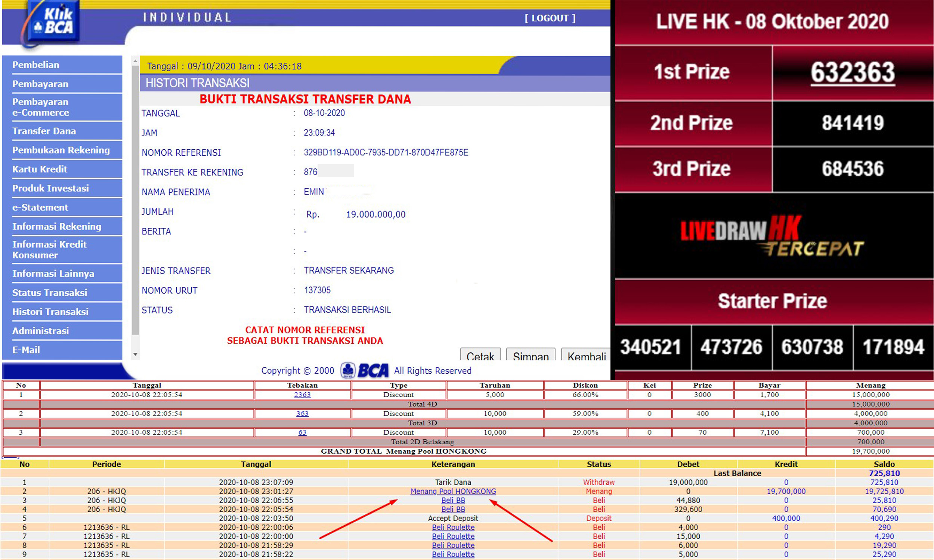Open Beli Roulette link at 21:58:22

click(453, 555)
